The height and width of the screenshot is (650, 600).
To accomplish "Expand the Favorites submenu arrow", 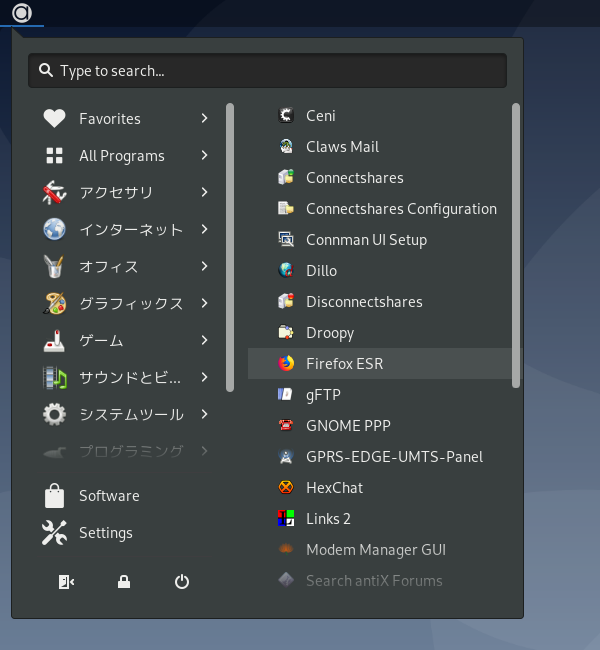I will (204, 119).
